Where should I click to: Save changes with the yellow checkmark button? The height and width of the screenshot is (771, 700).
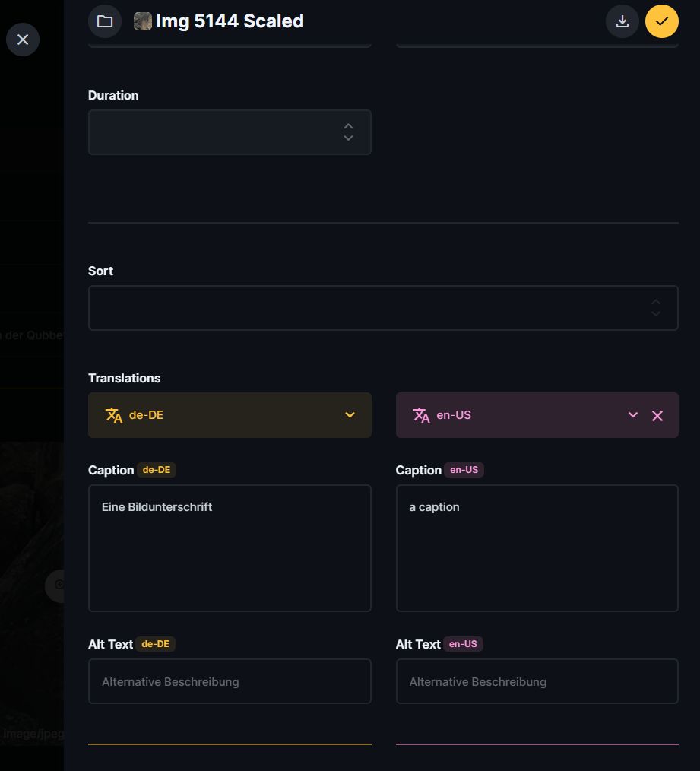[x=661, y=21]
